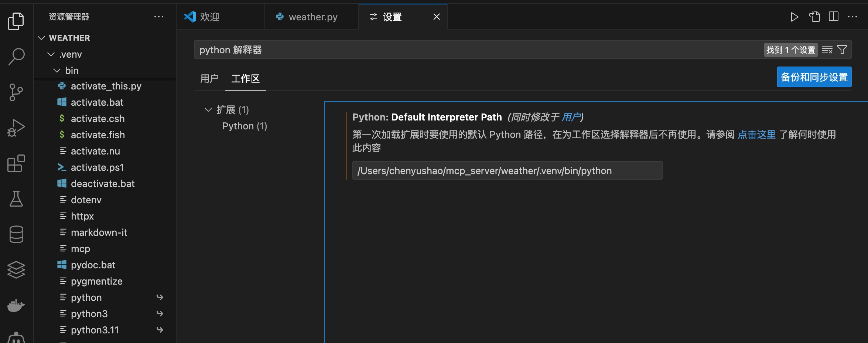Open the Explorer view in activity bar

pos(16,21)
